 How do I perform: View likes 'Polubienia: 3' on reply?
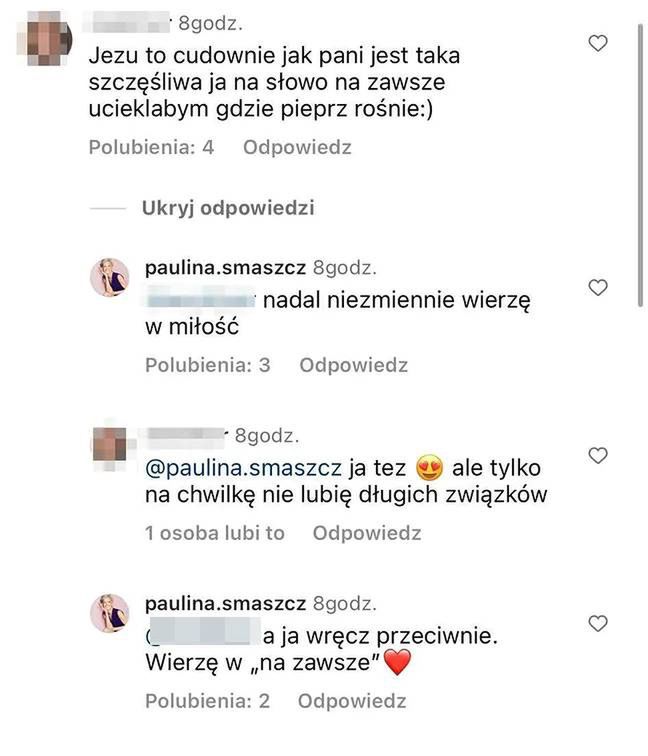tap(208, 365)
